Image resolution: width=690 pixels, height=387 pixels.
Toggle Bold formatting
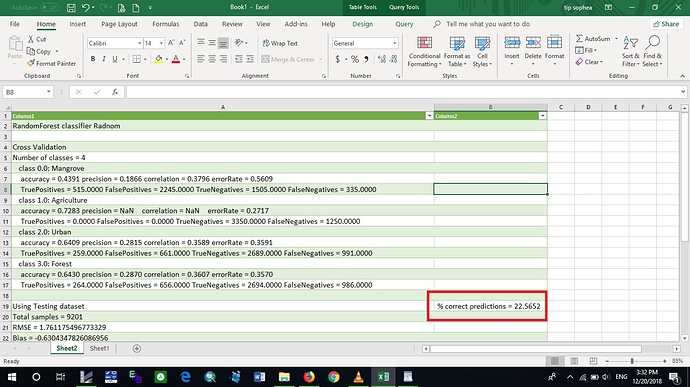click(93, 59)
